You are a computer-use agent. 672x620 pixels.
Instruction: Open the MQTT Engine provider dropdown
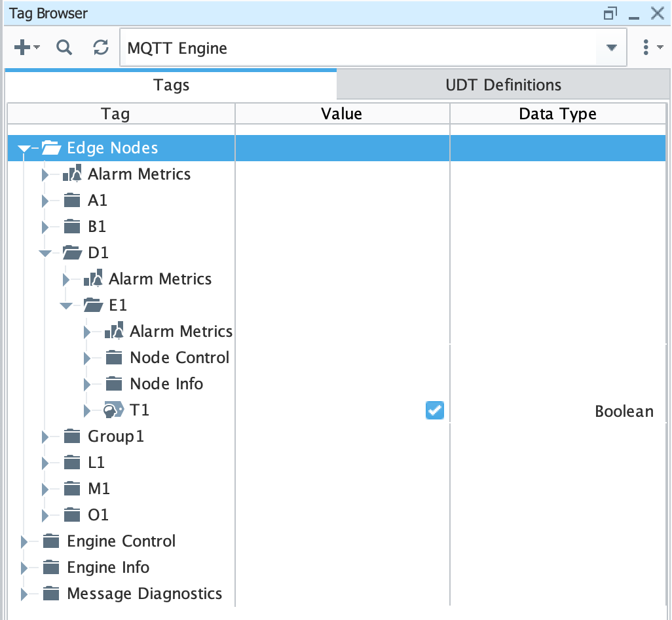tap(611, 48)
